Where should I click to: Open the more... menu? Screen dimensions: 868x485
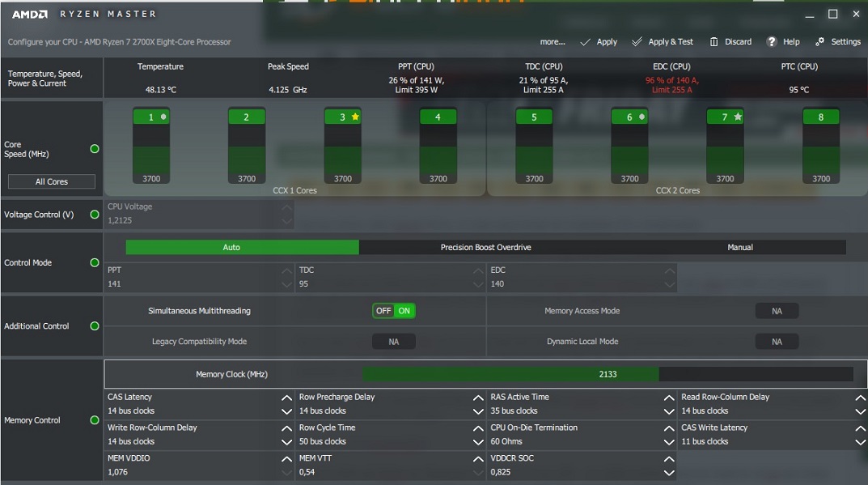pyautogui.click(x=553, y=42)
